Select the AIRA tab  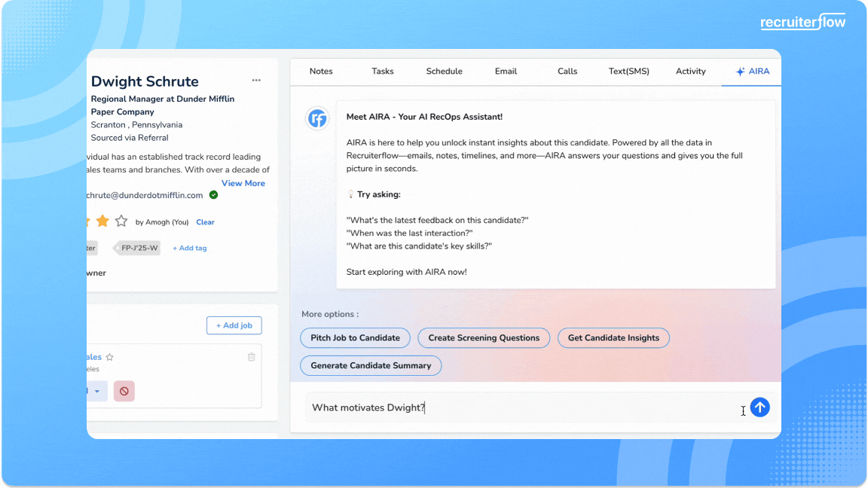[x=751, y=72]
